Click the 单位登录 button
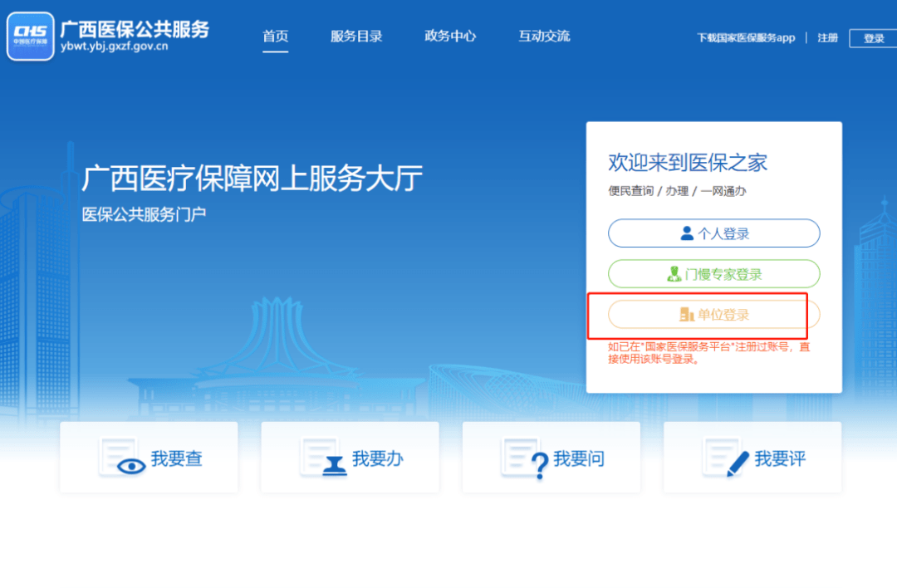Viewport: 897px width, 588px height. pyautogui.click(x=714, y=315)
